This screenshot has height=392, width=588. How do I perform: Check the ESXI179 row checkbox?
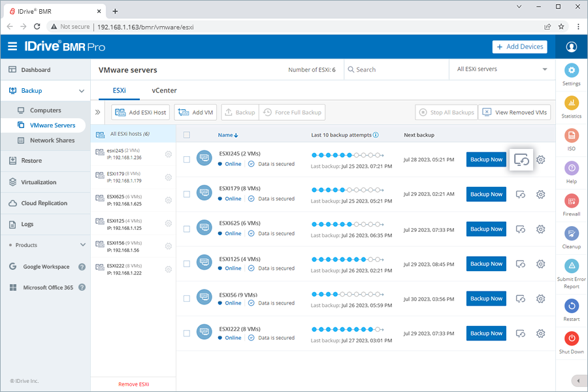click(x=187, y=194)
